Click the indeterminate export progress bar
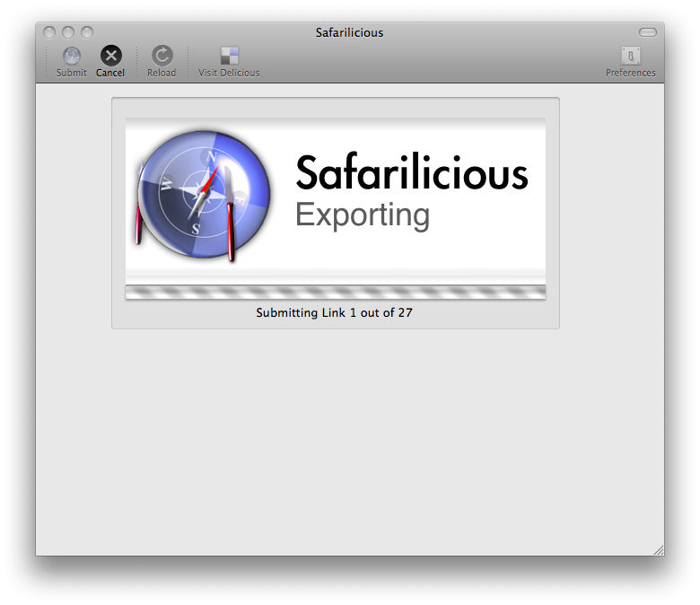 [x=336, y=292]
